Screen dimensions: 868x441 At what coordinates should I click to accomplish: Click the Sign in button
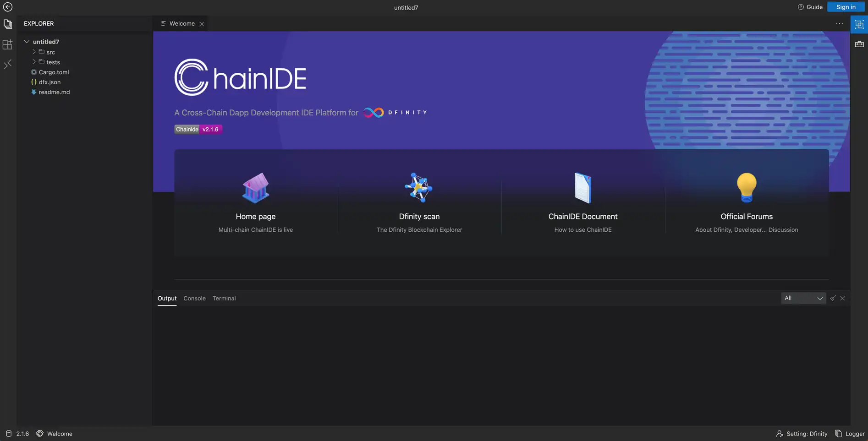point(846,7)
